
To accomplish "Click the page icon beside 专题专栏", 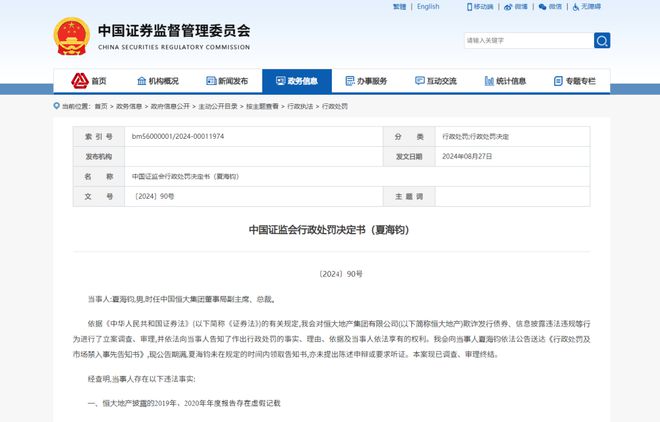I will click(558, 81).
